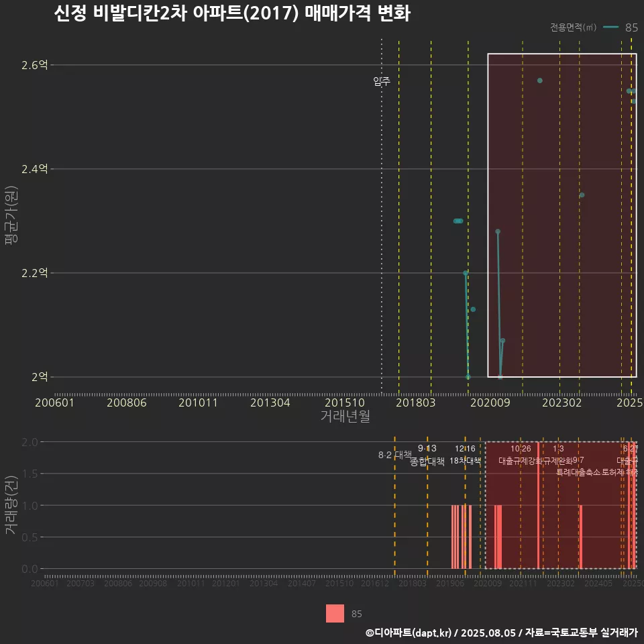Click 202009 on the price chart x-axis
The width and height of the screenshot is (644, 644).
[x=490, y=402]
